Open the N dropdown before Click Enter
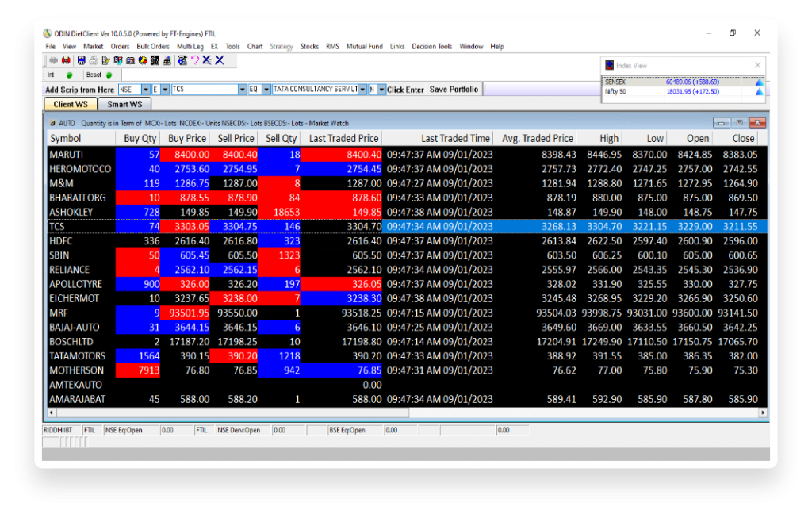 [381, 90]
